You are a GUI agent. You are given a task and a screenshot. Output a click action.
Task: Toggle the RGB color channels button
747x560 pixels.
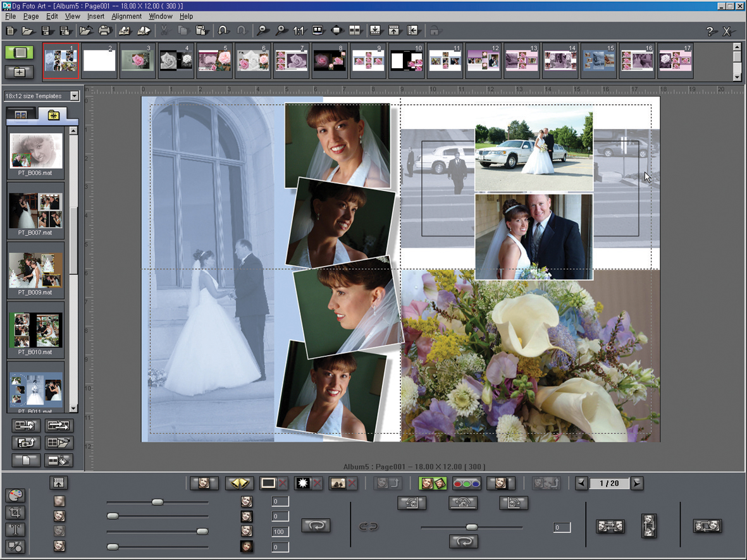[466, 484]
